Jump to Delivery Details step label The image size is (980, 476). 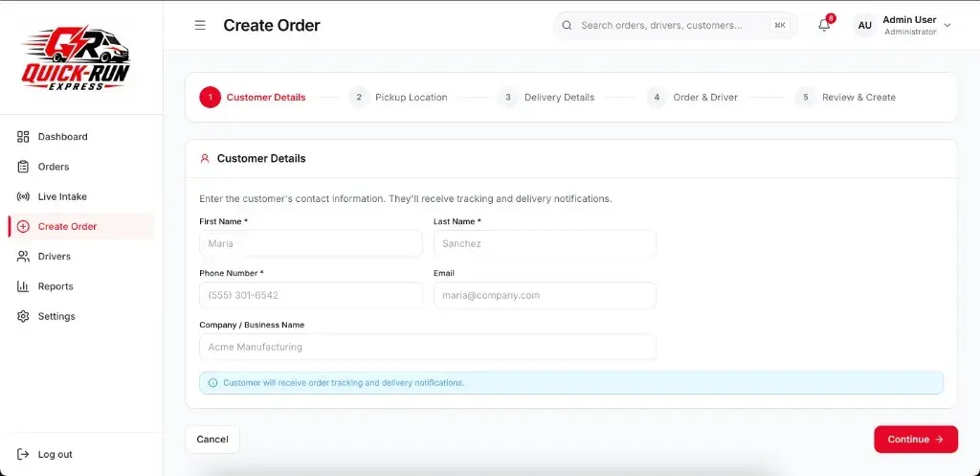coord(559,98)
